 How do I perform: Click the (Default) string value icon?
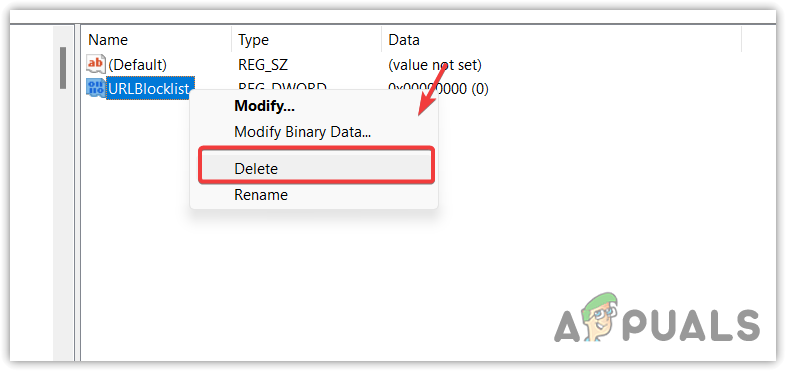tap(96, 65)
